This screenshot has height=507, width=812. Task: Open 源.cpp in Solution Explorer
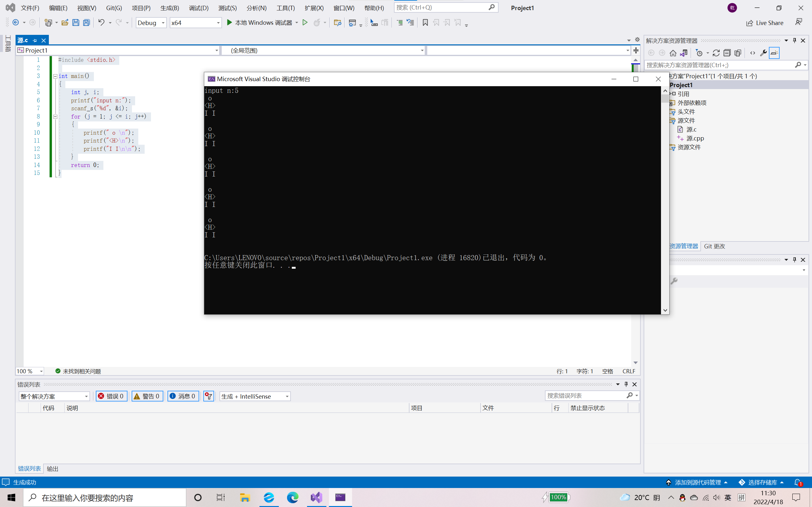[695, 138]
